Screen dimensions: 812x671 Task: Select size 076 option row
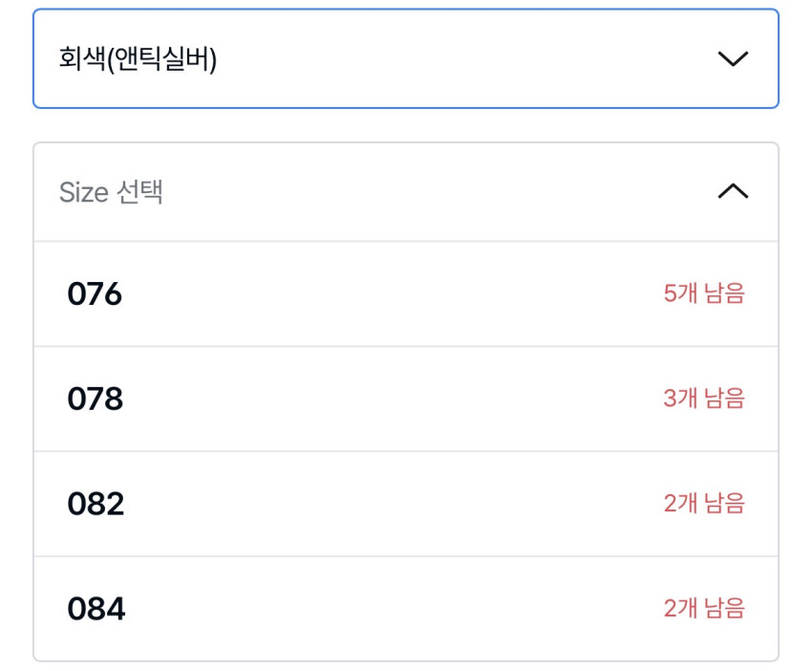pyautogui.click(x=405, y=293)
